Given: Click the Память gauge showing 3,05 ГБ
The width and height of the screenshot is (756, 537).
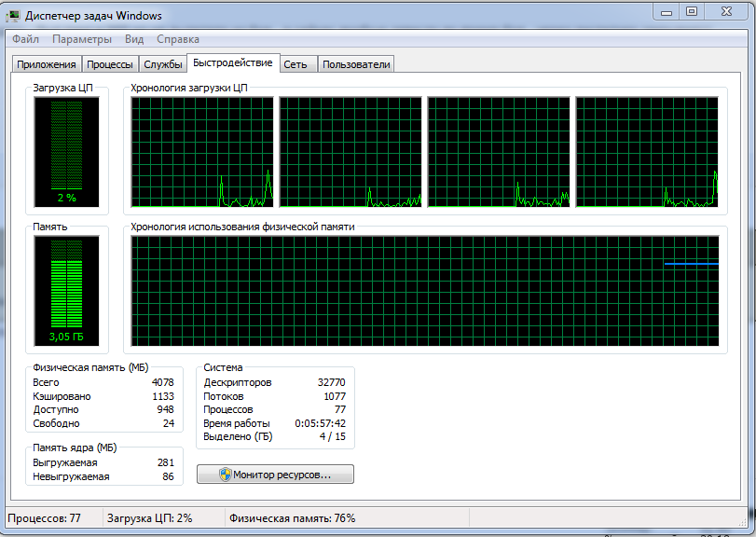Looking at the screenshot, I should tap(66, 291).
